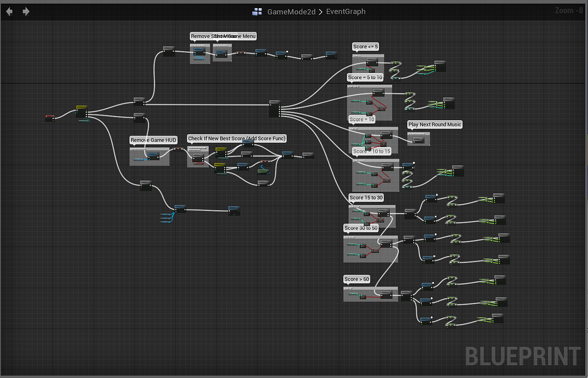
Task: Select the 'Score = 10 to 15' comment label
Action: point(372,151)
